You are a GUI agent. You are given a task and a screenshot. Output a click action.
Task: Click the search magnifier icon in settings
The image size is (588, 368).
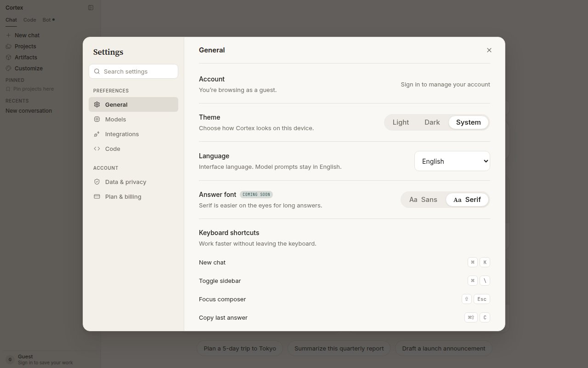97,71
